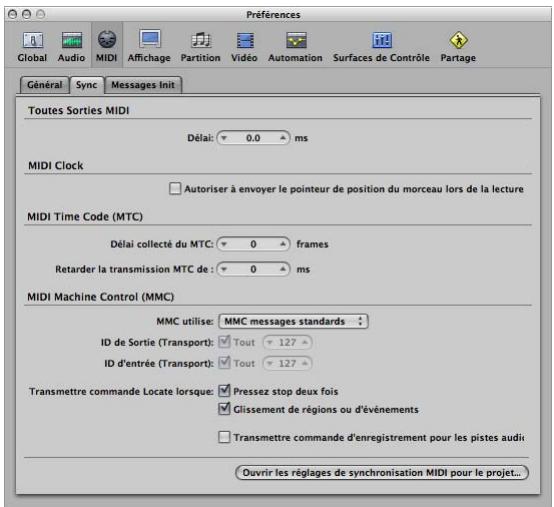Increase the Délai value with up arrow
Viewport: 554px width, 507px height.
[x=283, y=138]
